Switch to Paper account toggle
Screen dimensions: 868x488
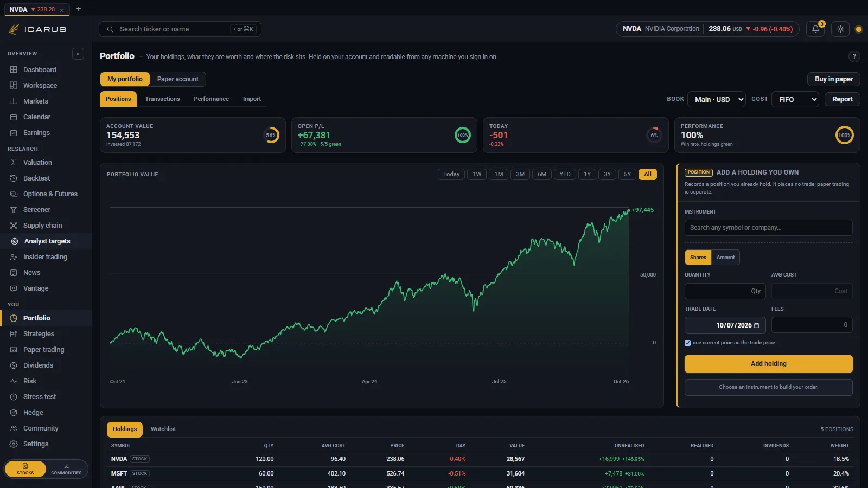click(178, 79)
